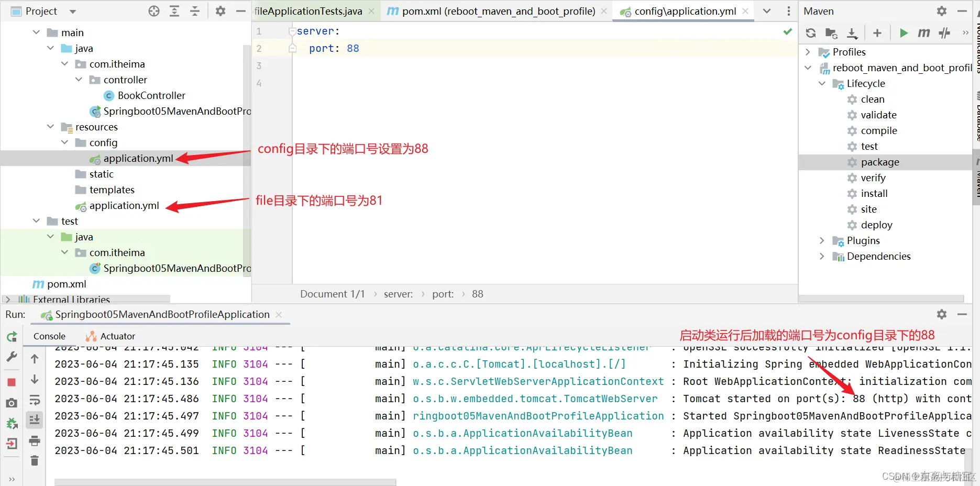
Task: Expand External Libraries node
Action: (7, 300)
